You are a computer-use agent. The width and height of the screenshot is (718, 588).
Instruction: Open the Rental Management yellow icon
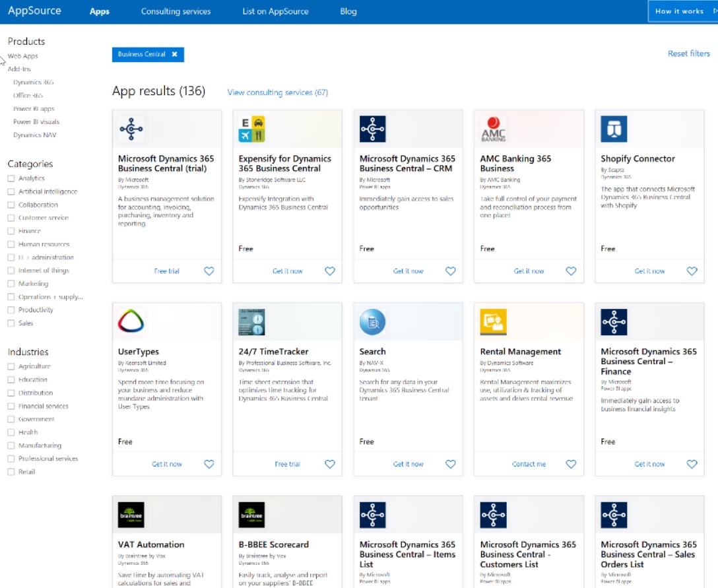pos(493,322)
